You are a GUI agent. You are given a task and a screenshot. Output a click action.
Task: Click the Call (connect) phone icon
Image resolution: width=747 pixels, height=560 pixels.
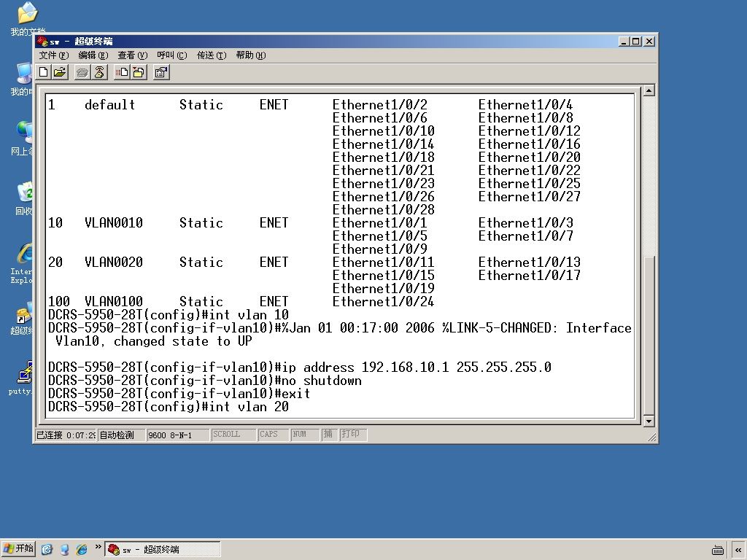[82, 72]
